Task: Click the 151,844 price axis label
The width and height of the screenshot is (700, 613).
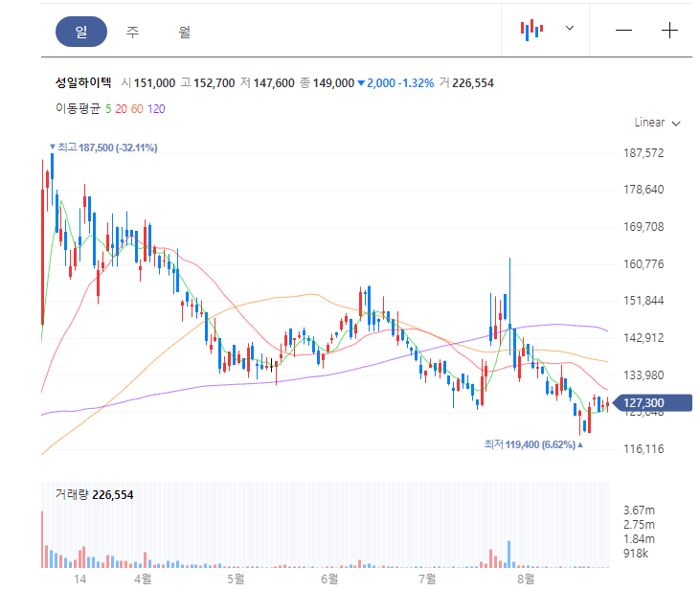Action: (x=644, y=301)
